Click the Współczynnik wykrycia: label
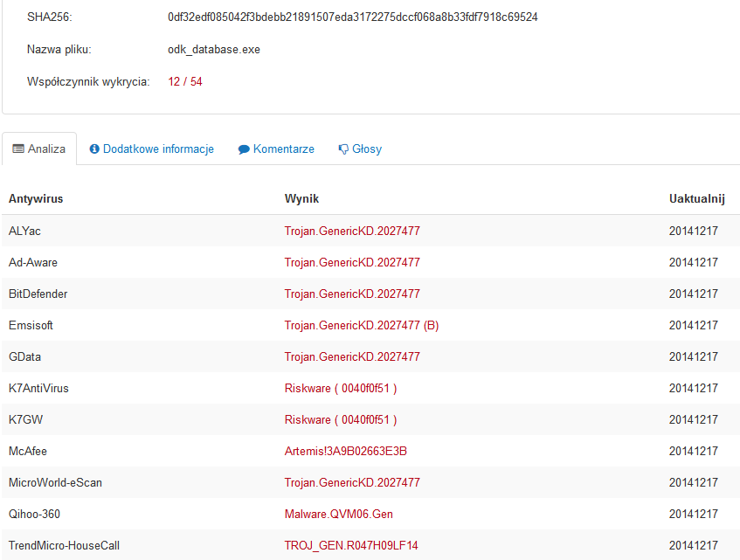The width and height of the screenshot is (740, 560). click(88, 82)
